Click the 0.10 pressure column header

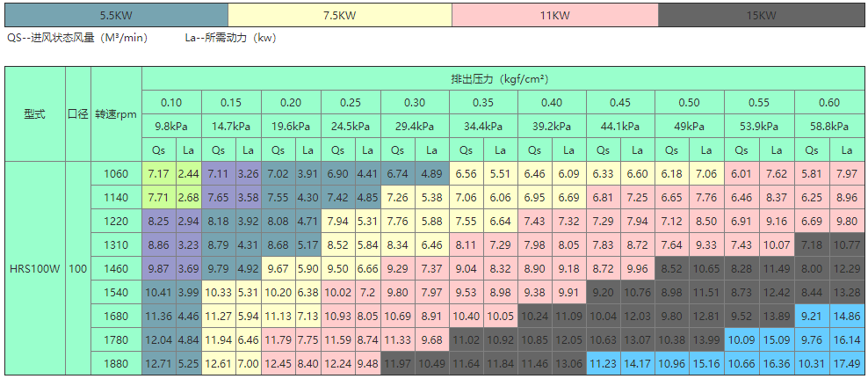click(x=171, y=102)
